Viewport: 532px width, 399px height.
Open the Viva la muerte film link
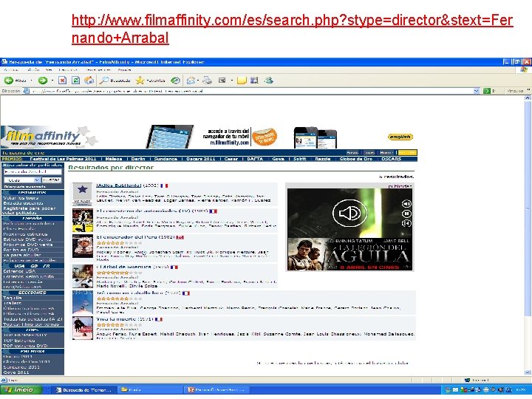[x=116, y=319]
